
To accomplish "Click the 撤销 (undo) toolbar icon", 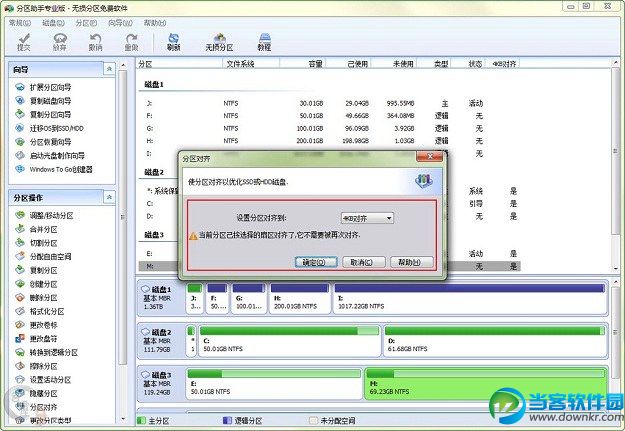I will (x=95, y=42).
